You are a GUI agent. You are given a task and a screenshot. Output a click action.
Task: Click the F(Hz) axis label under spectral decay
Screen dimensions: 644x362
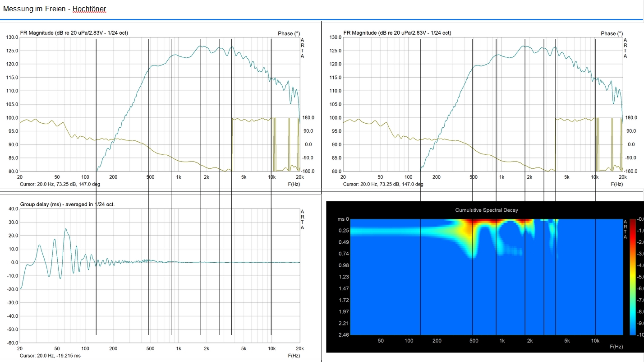point(616,347)
